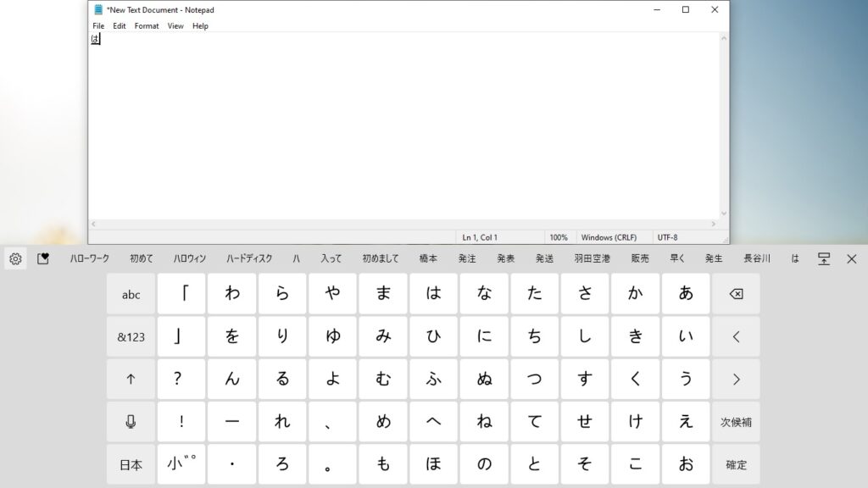Confirm input with 確定 key

click(736, 465)
